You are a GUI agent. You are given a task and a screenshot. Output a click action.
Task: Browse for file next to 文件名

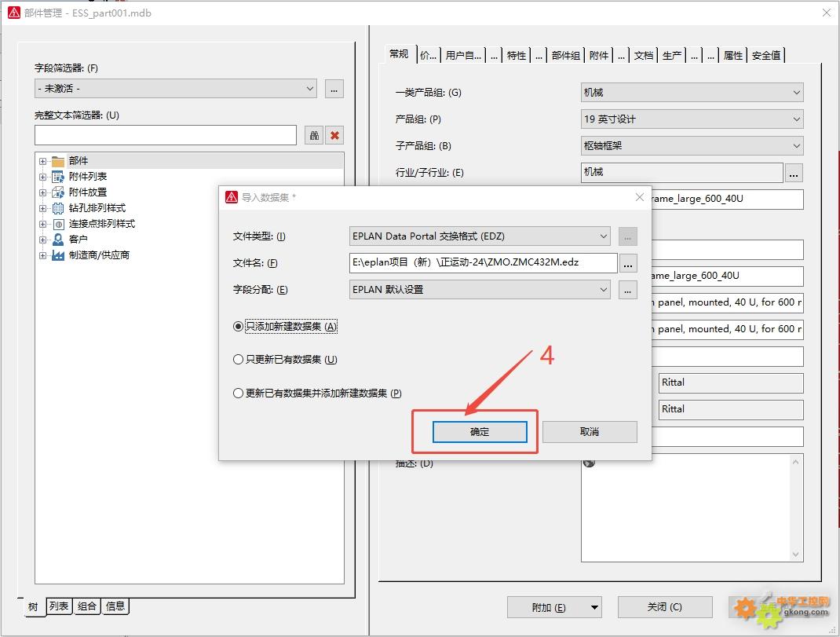tap(628, 263)
